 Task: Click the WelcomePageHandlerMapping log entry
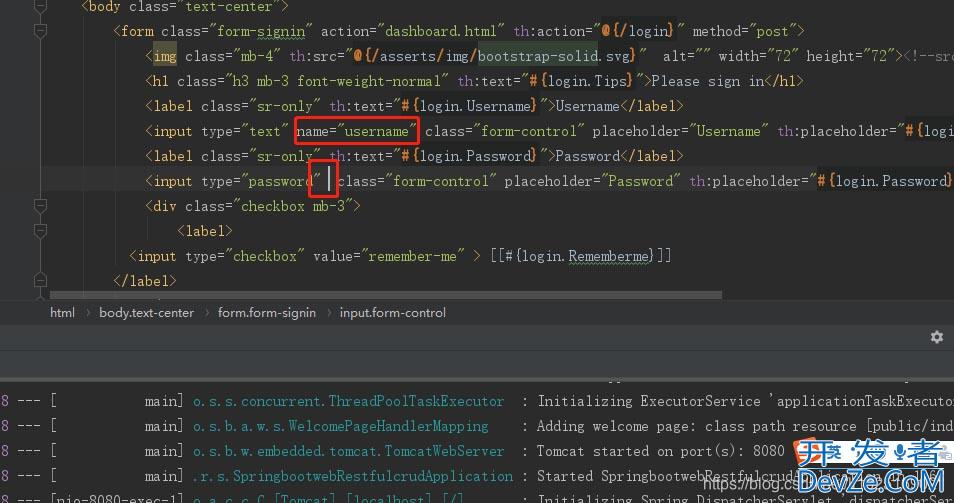(x=341, y=426)
